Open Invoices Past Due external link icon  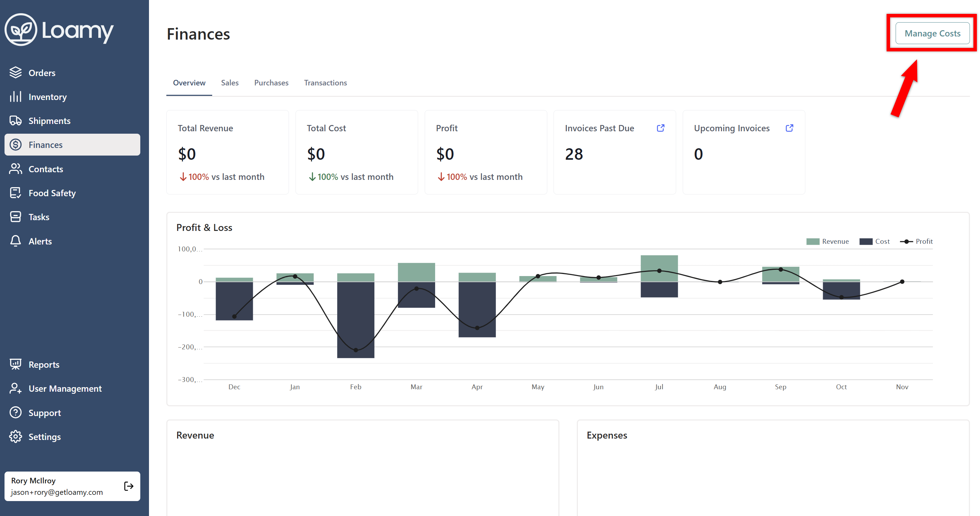click(661, 128)
